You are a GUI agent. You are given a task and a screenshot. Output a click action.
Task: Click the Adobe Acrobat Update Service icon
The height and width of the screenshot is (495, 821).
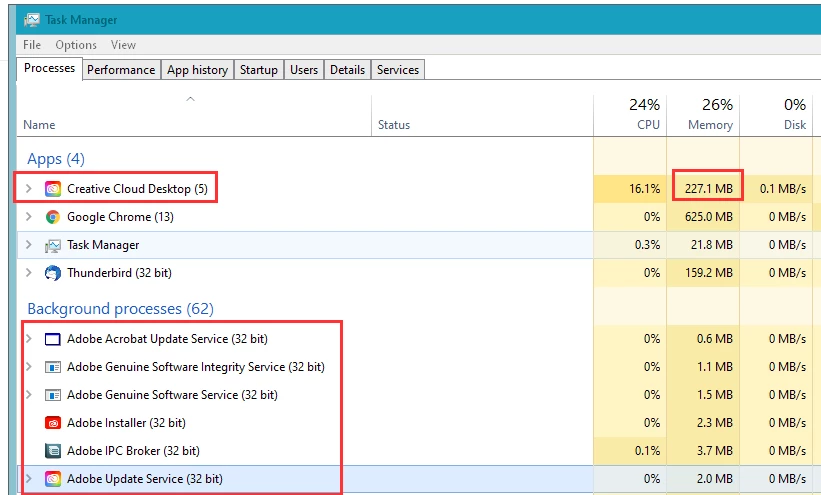53,339
